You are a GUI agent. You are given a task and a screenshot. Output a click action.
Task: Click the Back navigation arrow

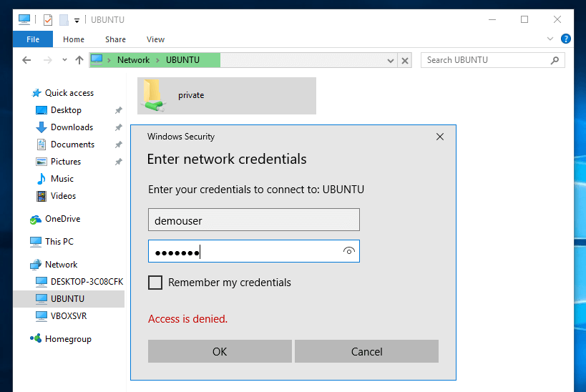pyautogui.click(x=26, y=60)
